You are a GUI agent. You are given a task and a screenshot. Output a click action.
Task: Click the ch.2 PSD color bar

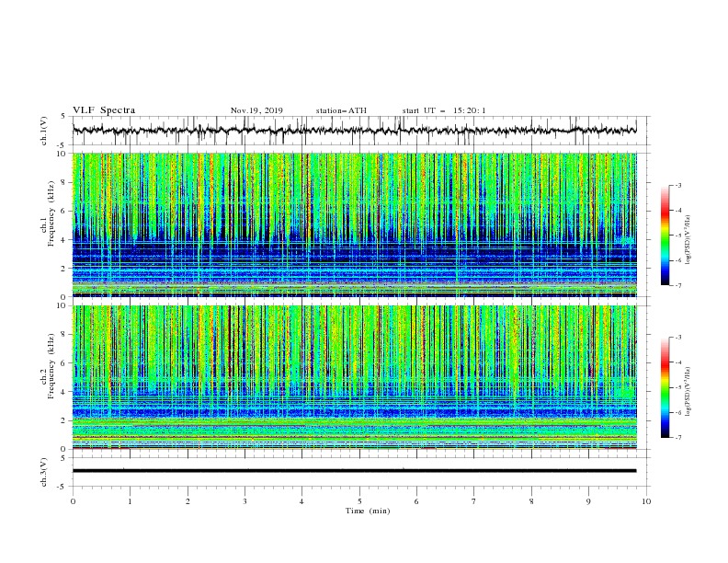tap(665, 387)
